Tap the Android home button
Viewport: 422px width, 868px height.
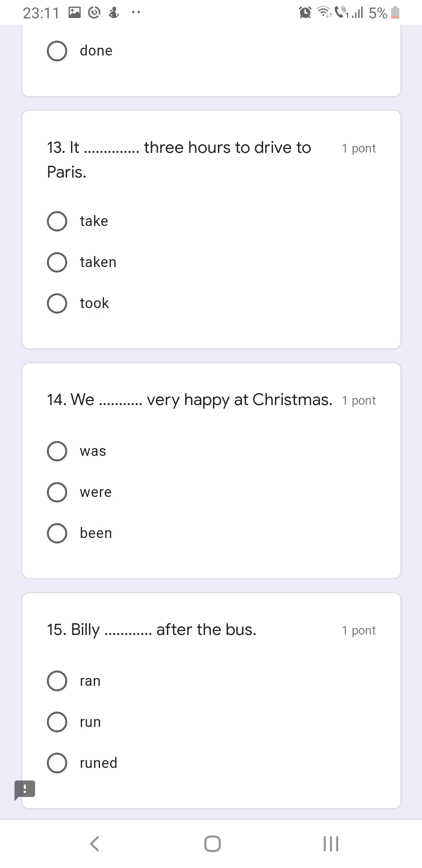tap(212, 843)
